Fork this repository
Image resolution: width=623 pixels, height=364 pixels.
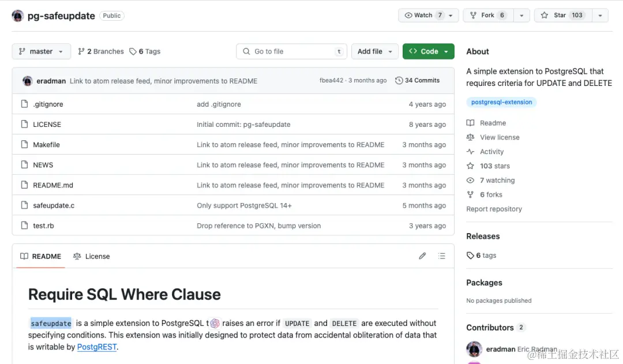click(x=488, y=15)
